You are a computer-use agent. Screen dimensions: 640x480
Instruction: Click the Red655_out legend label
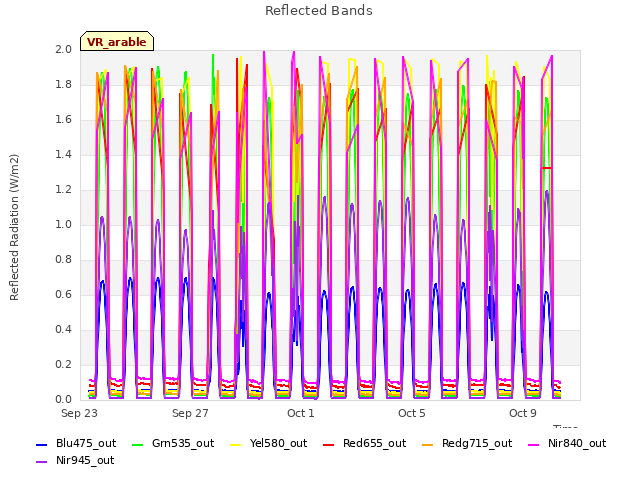coord(375,444)
